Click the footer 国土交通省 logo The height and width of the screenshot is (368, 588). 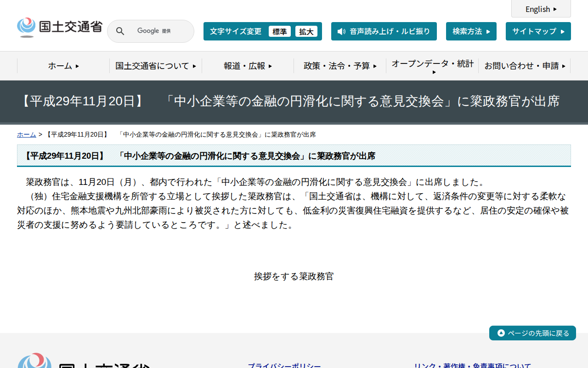pos(84,361)
